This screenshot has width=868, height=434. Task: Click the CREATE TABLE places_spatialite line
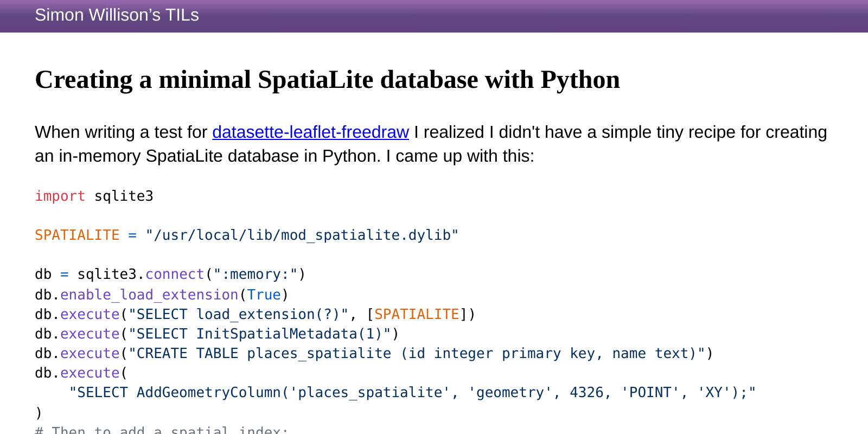tap(374, 353)
